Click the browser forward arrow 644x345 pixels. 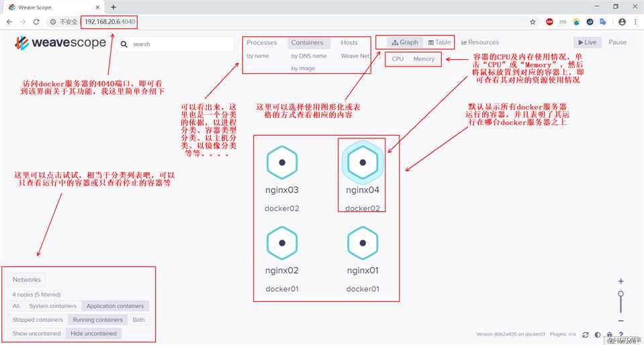(23, 22)
